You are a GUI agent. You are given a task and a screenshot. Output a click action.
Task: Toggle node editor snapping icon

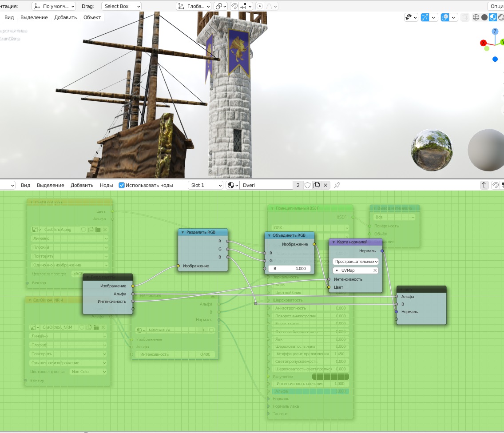click(495, 185)
